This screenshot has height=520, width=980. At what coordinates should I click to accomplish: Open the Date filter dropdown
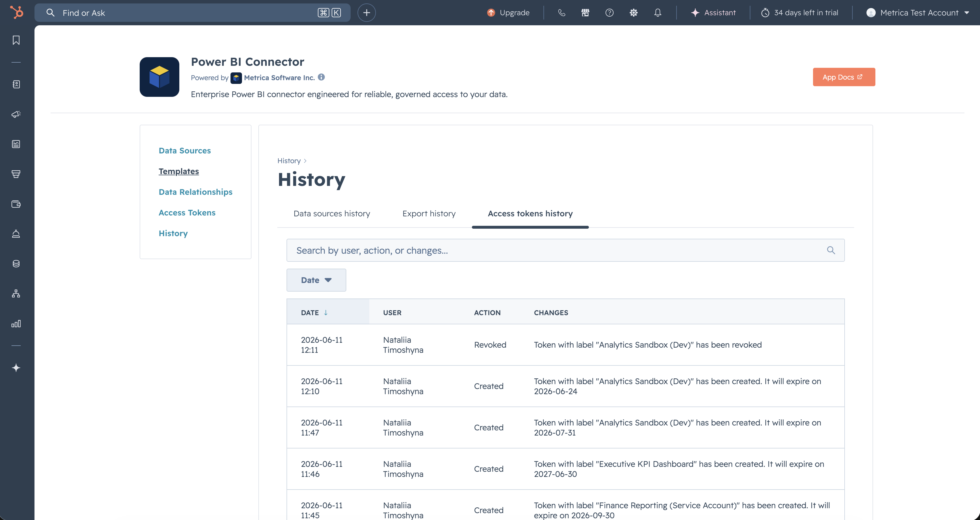click(x=316, y=280)
